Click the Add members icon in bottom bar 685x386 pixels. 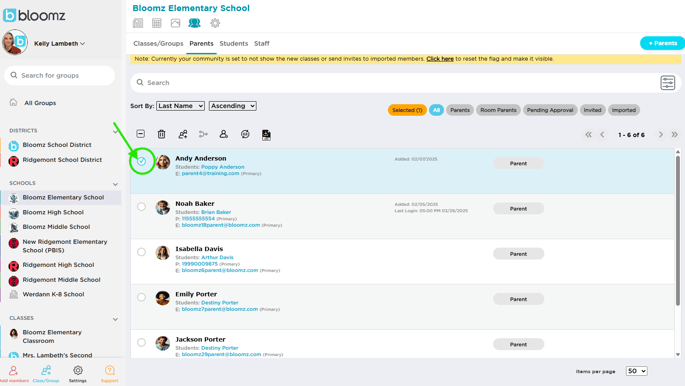tap(14, 371)
